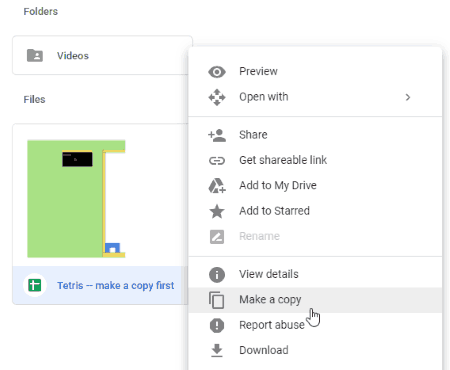450x370 pixels.
Task: Select Get shareable link option
Action: tap(315, 160)
